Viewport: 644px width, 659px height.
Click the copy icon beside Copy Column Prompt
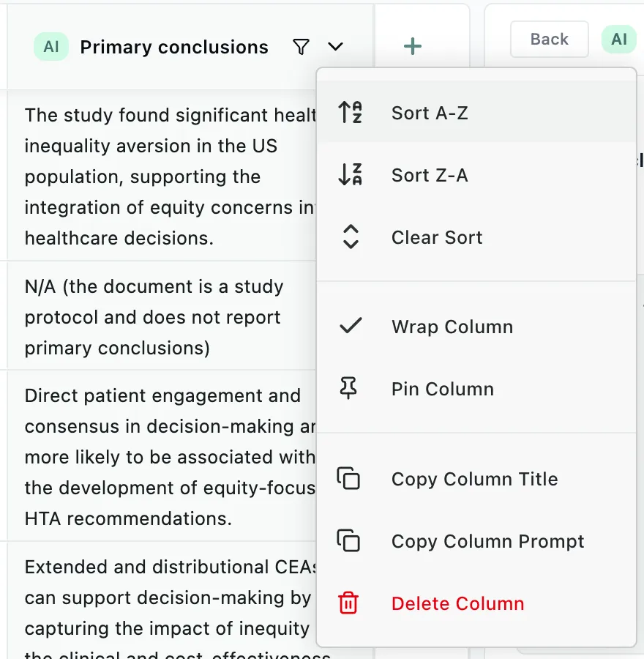pos(348,540)
